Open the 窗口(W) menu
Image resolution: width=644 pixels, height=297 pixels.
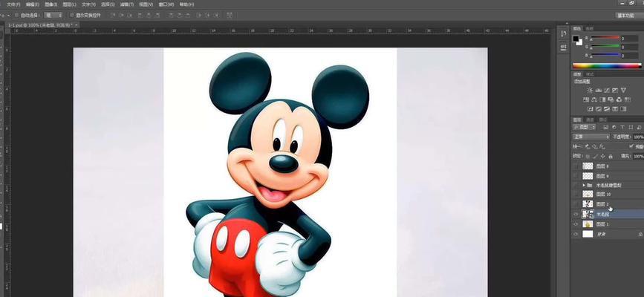166,4
